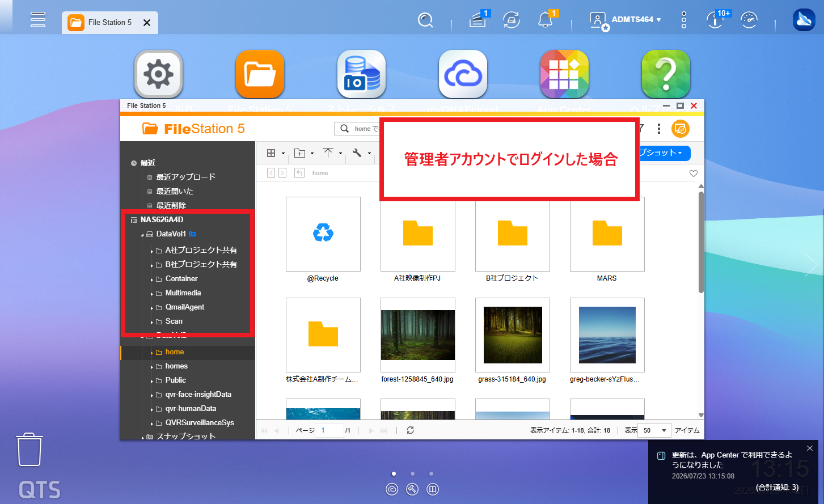The width and height of the screenshot is (824, 504).
Task: Open the desktop trash can icon
Action: click(29, 450)
